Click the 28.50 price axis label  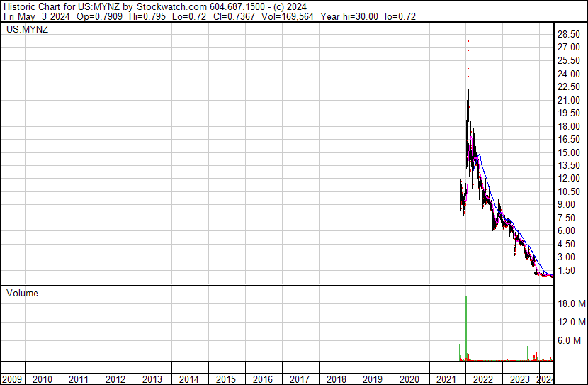point(570,34)
